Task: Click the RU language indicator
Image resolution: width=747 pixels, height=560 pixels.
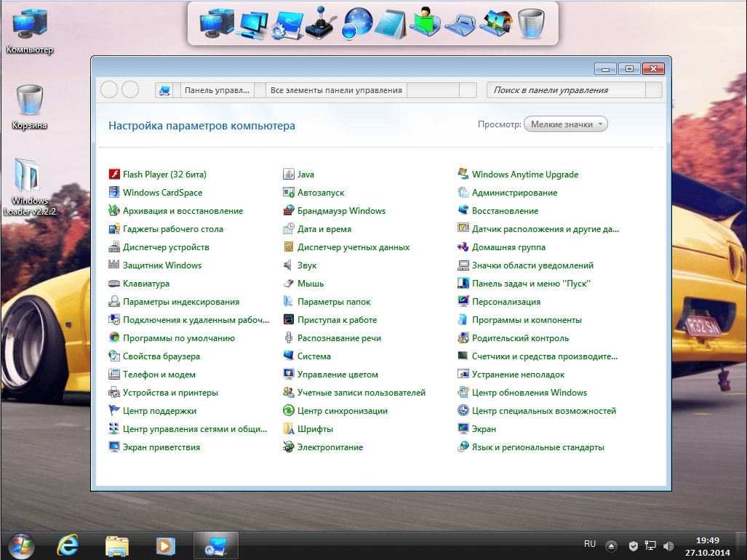Action: click(x=590, y=544)
